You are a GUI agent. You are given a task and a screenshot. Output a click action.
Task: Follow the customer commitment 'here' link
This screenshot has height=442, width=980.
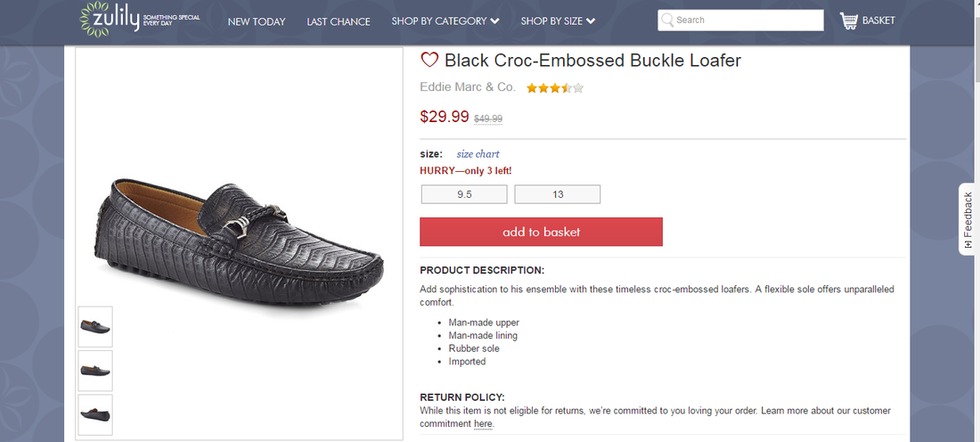pyautogui.click(x=483, y=424)
